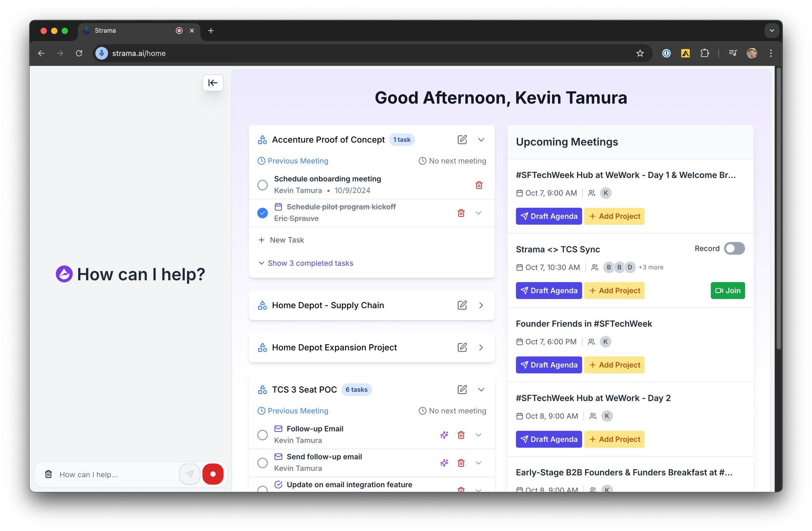Uncheck completed Schedule pilot program kickoff
Image resolution: width=812 pixels, height=531 pixels.
coord(263,213)
